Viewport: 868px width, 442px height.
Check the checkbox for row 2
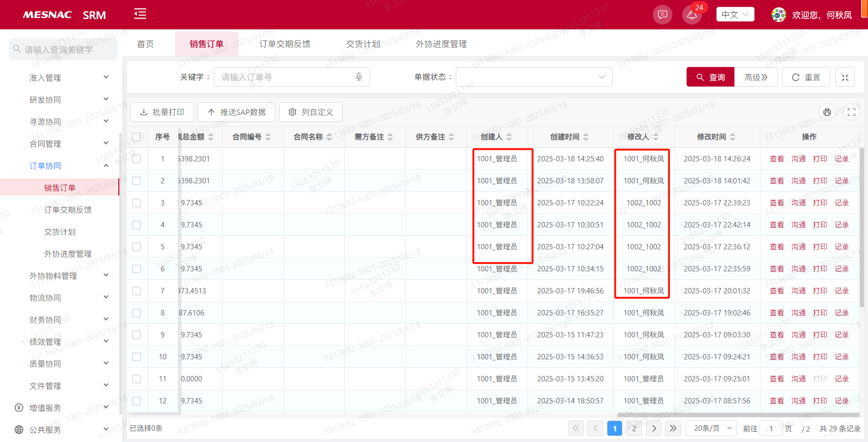coord(136,181)
